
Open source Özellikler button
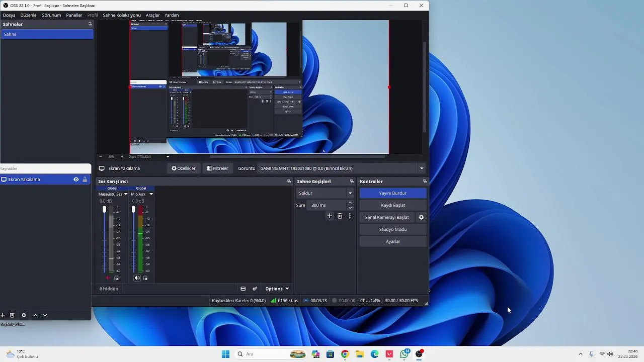tap(184, 168)
